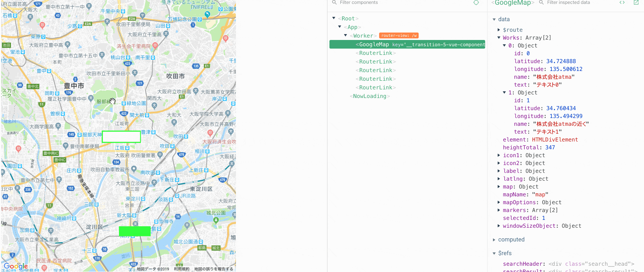Click the 済生会千里病院 hospital marker

155,45
